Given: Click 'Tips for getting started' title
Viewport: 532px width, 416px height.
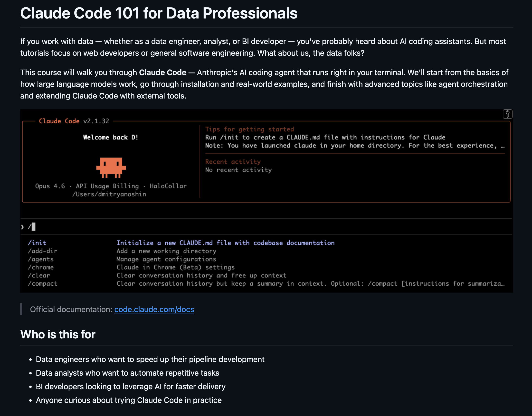Looking at the screenshot, I should pyautogui.click(x=249, y=129).
